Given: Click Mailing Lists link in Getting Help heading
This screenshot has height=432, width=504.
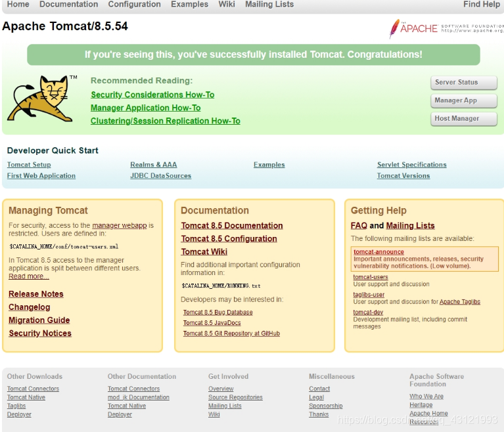Looking at the screenshot, I should [x=410, y=226].
